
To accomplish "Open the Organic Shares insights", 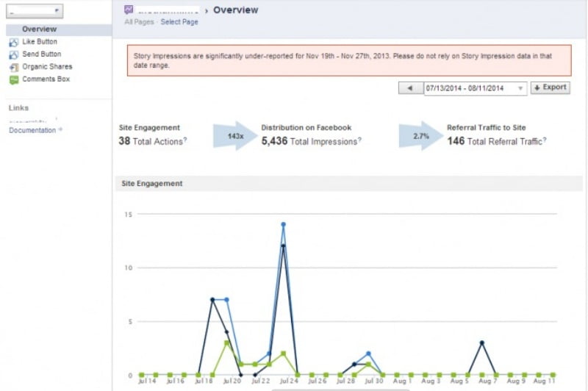I will coord(47,66).
